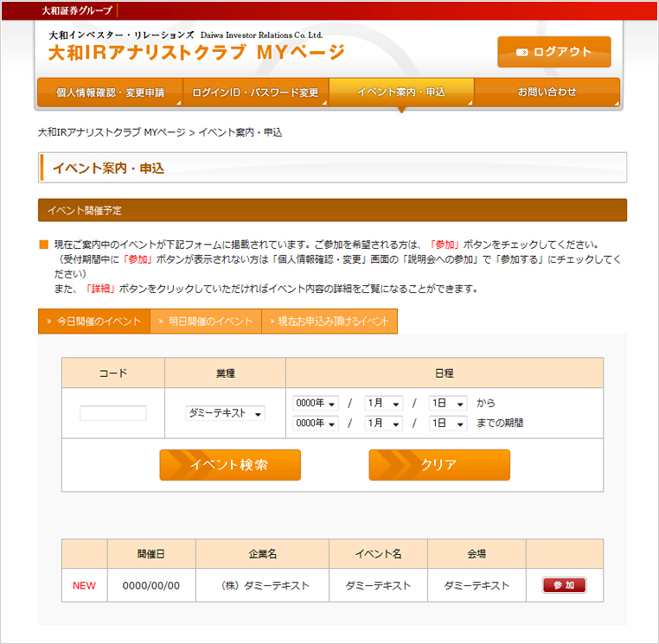Click the 日程 column header

(x=445, y=373)
